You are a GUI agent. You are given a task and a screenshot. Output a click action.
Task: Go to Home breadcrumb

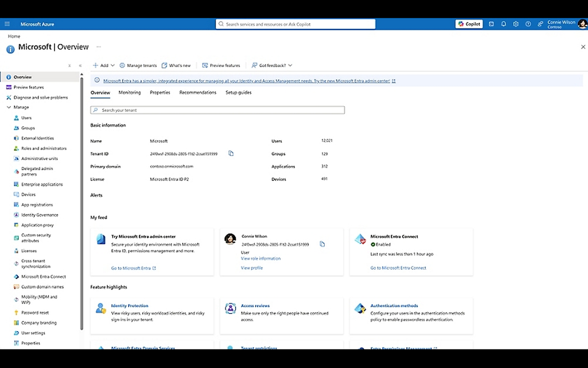point(14,36)
